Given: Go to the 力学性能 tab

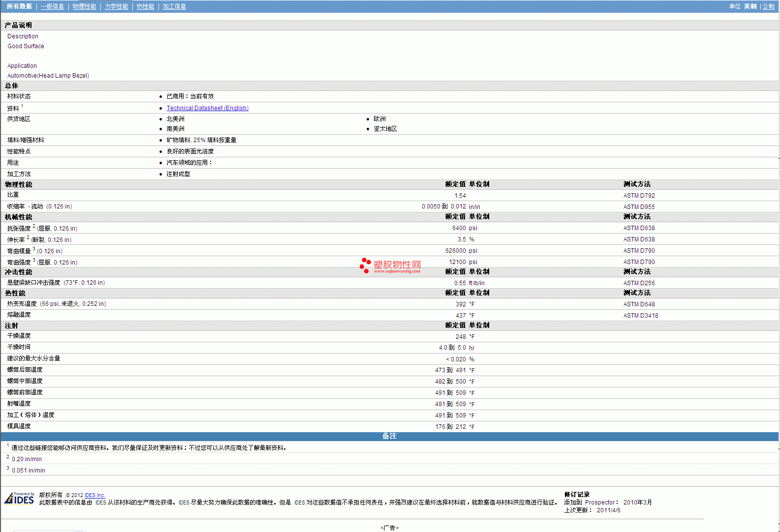Looking at the screenshot, I should 116,6.
